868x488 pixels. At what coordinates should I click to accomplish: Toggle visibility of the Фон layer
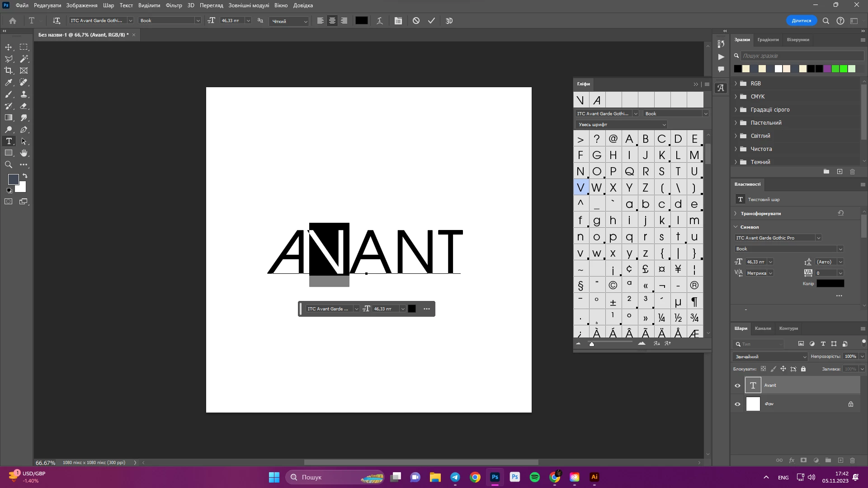(737, 404)
